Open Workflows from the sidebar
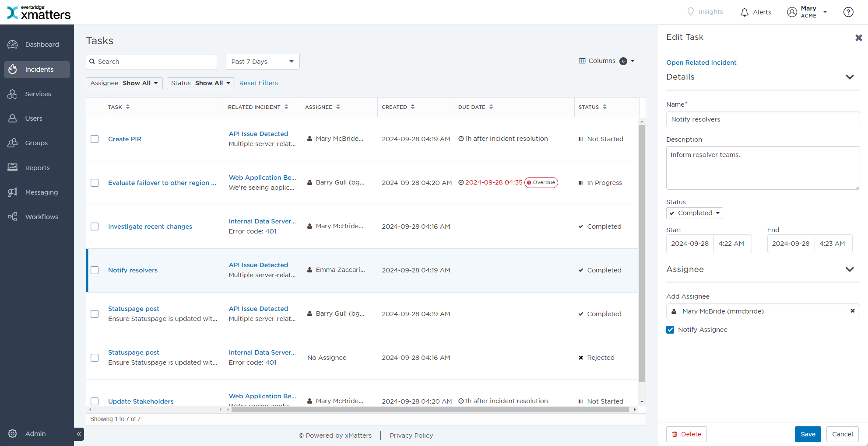This screenshot has width=868, height=446. pos(37,216)
